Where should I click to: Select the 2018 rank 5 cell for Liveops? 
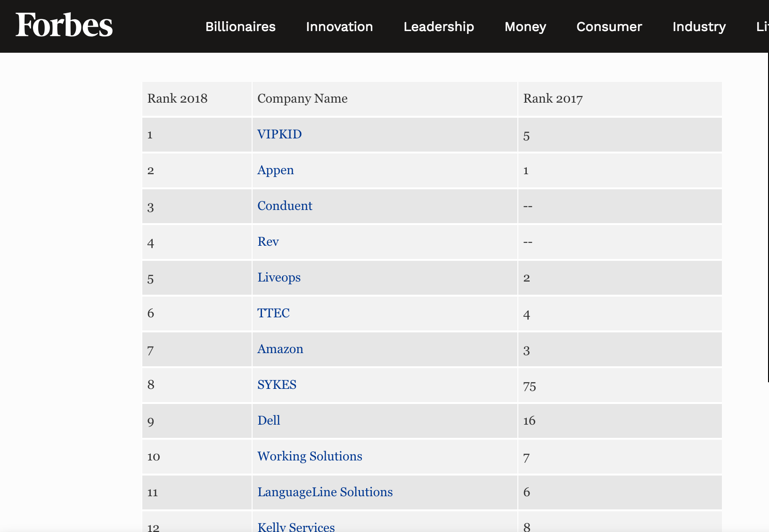pos(197,278)
